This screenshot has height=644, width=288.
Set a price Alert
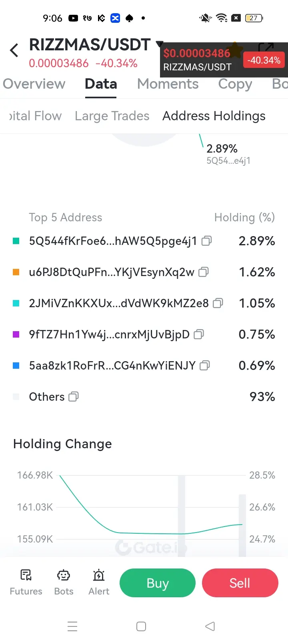click(99, 583)
